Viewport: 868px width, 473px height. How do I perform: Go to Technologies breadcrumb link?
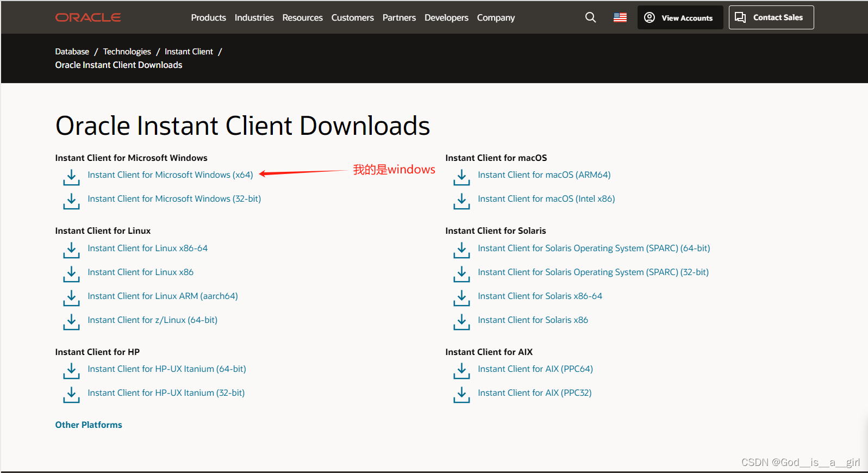coord(127,52)
